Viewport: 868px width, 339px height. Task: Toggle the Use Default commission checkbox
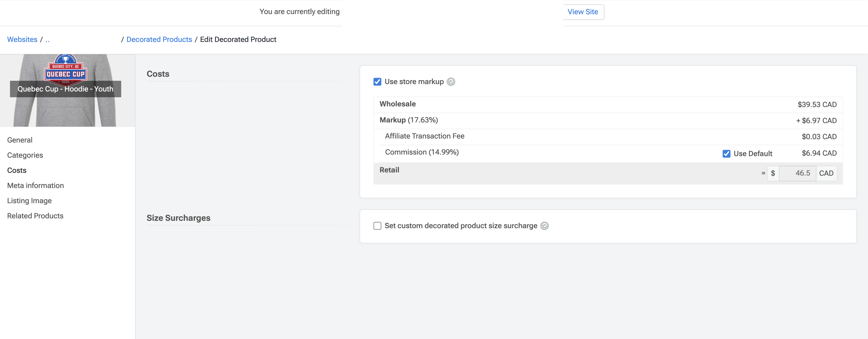click(x=726, y=154)
